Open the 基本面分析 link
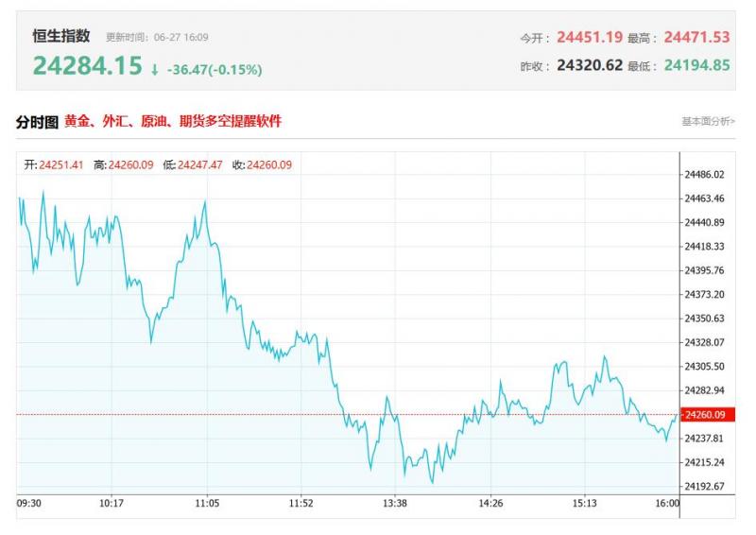Screen dimensions: 756x535 click(708, 121)
